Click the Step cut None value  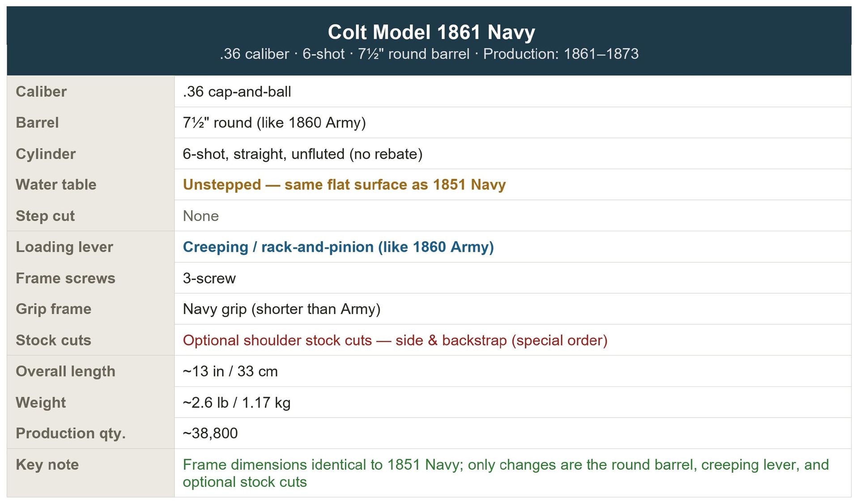click(x=201, y=216)
